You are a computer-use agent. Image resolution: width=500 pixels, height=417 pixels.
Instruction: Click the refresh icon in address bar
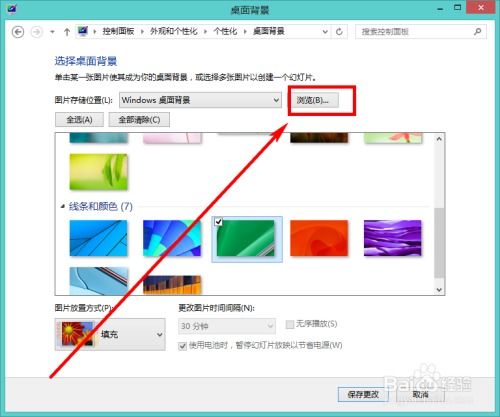339,32
